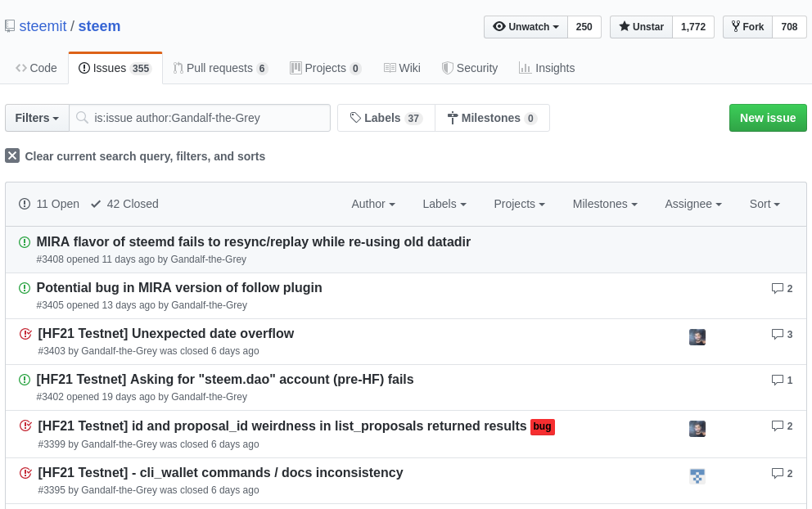Click the red bug label
The width and height of the screenshot is (812, 509).
[542, 426]
